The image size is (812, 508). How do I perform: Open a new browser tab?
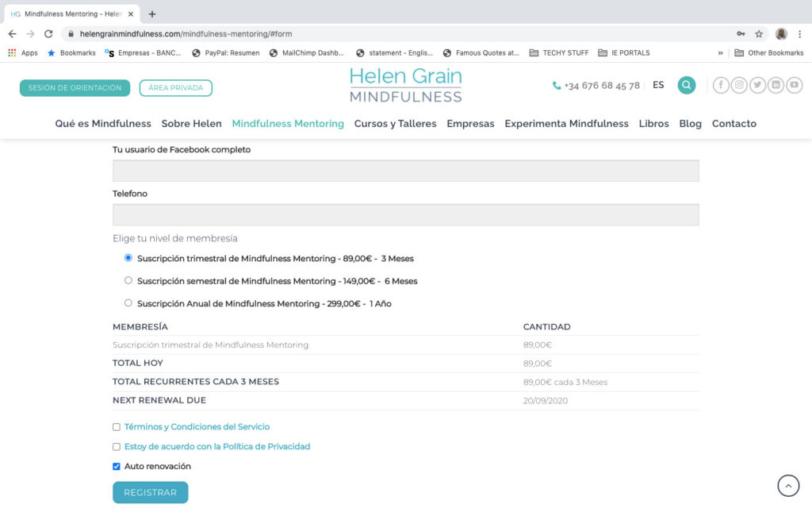pos(151,14)
